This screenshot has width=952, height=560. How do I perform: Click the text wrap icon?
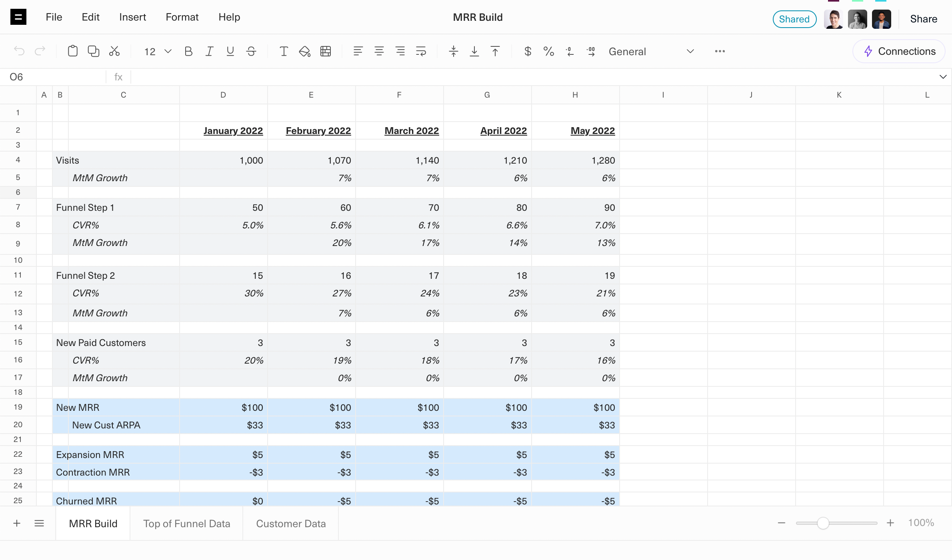421,51
